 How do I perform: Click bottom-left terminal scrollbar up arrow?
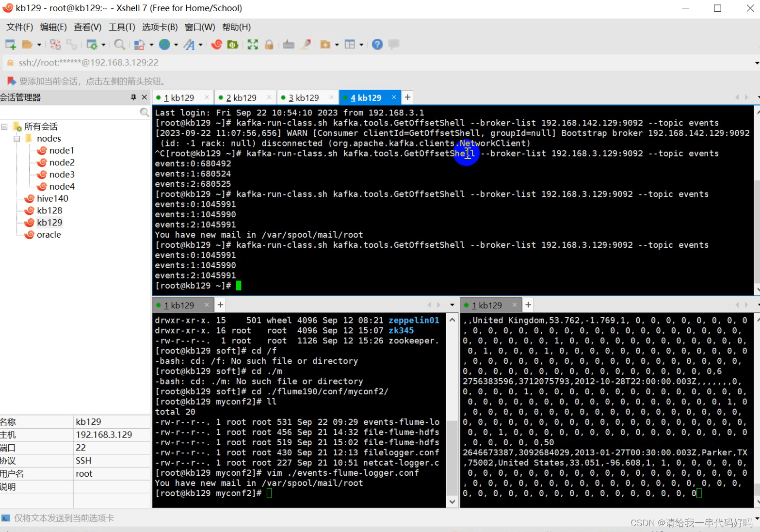(452, 320)
